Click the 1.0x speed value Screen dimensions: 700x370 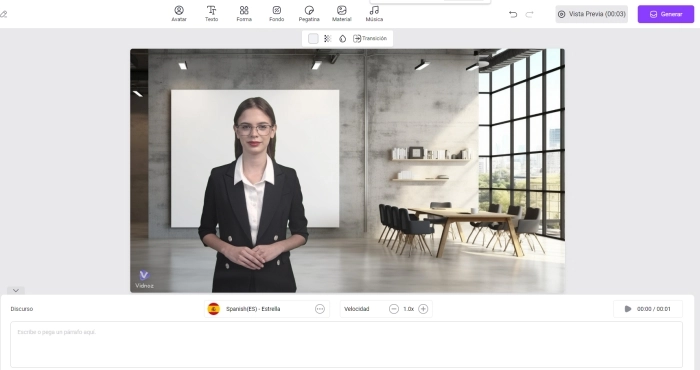[x=408, y=309]
